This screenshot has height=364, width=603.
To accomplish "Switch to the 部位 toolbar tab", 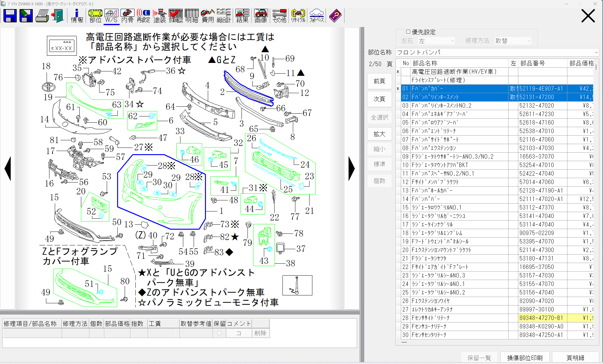I will point(95,16).
